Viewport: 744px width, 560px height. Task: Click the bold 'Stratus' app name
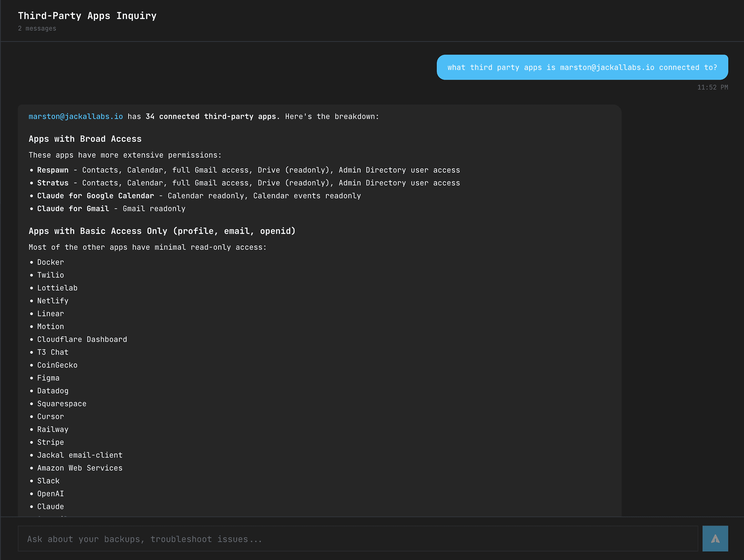(53, 183)
